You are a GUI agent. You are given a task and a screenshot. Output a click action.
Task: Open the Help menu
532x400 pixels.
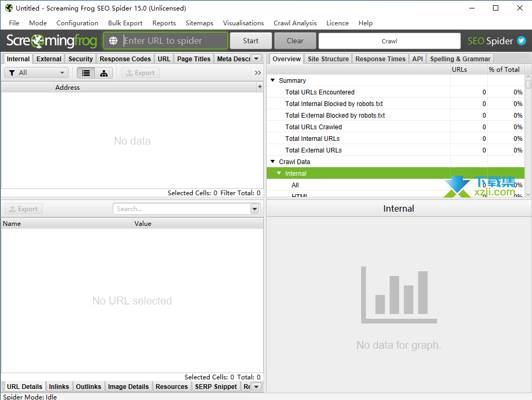pos(365,23)
